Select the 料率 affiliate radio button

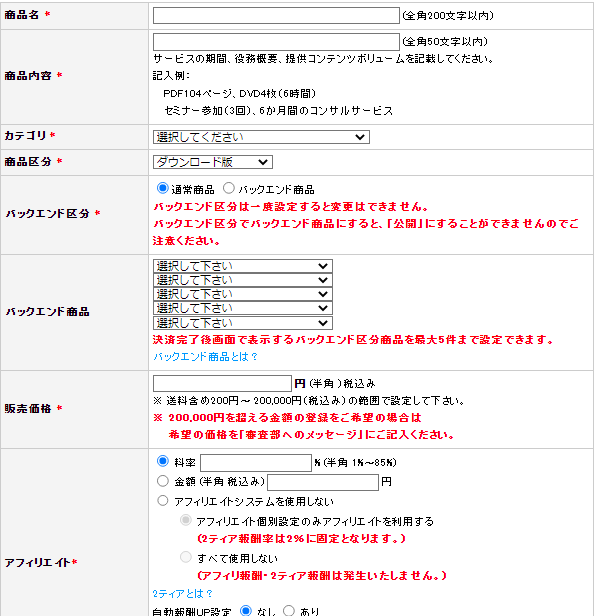pos(163,461)
